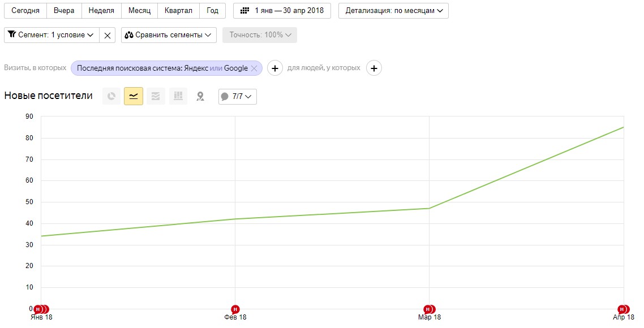The height and width of the screenshot is (328, 644).
Task: Switch period to Квартал
Action: (178, 11)
